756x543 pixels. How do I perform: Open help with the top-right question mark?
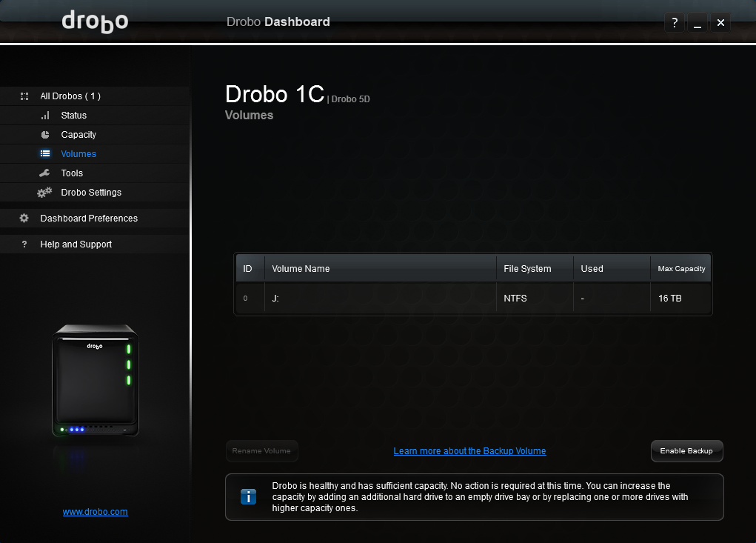coord(674,23)
